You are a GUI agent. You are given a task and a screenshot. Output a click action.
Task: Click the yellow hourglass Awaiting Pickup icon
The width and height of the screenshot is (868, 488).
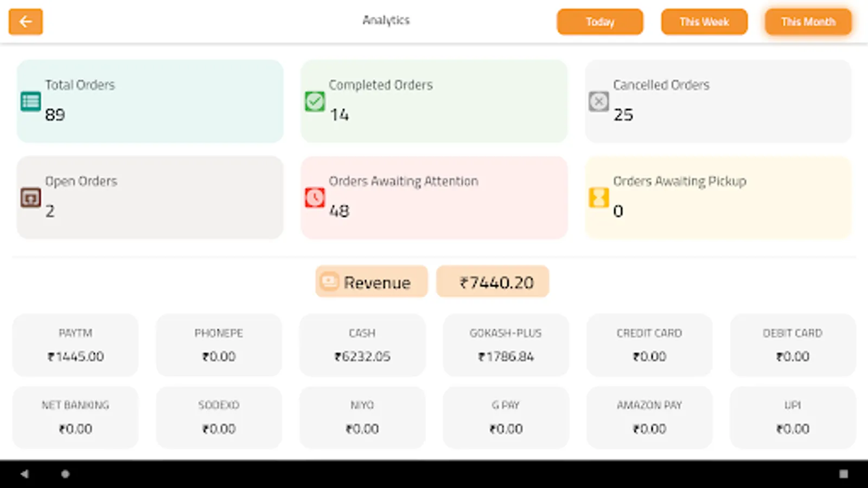click(598, 197)
